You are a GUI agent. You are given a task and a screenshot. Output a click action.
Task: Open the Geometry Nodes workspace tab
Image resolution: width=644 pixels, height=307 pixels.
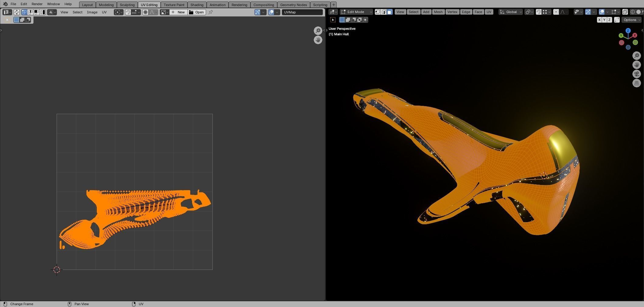point(293,5)
